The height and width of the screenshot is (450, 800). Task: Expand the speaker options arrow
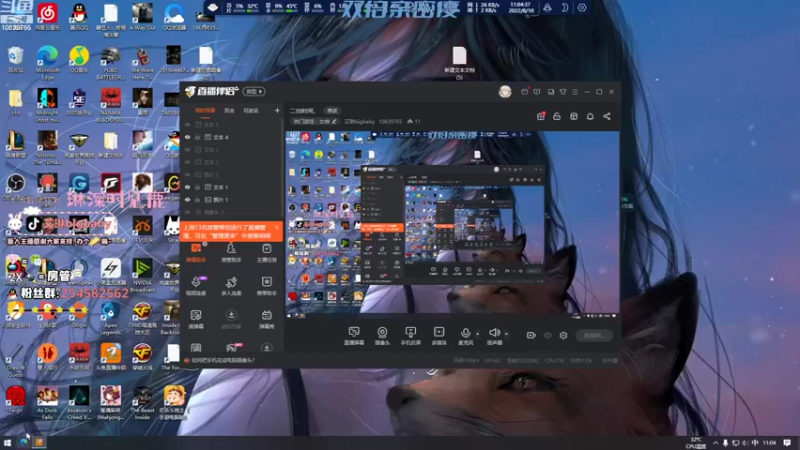(506, 334)
